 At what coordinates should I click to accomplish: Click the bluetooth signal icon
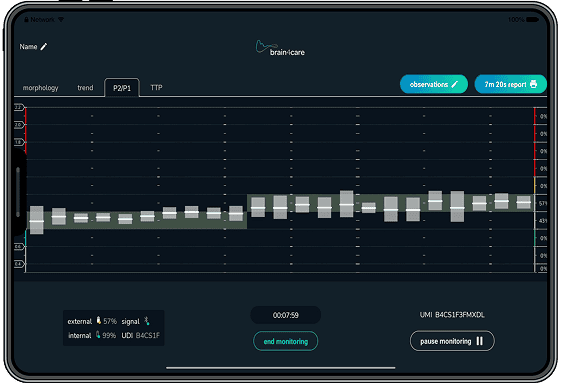pos(146,321)
